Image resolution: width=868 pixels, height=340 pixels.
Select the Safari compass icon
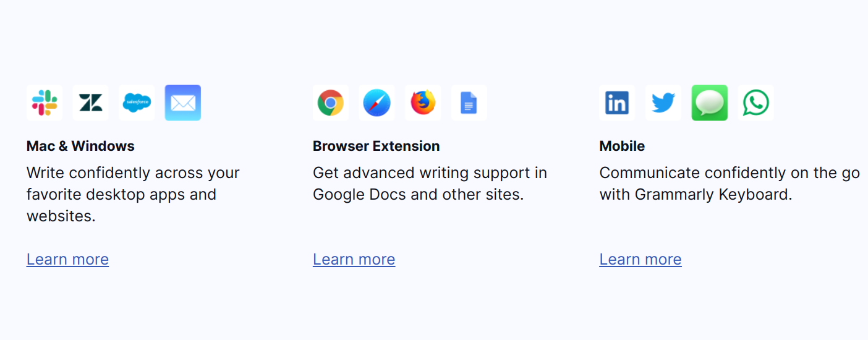[x=377, y=103]
